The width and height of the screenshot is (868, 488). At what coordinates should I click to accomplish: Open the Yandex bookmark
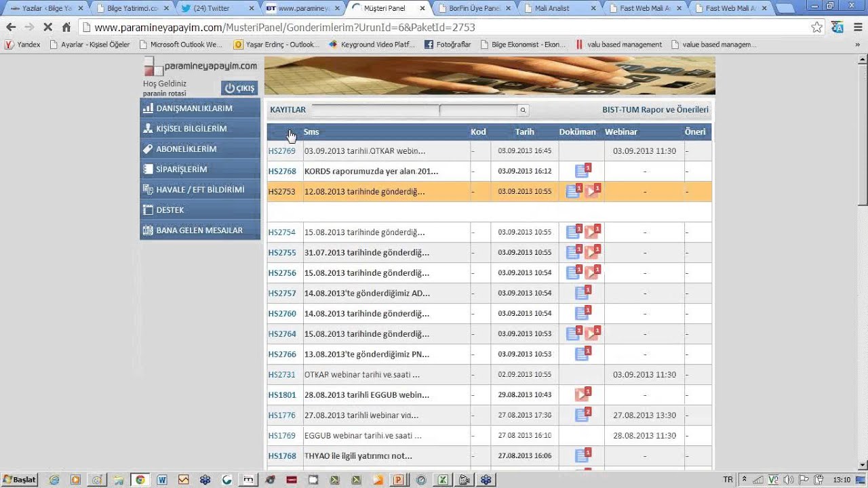pyautogui.click(x=22, y=45)
